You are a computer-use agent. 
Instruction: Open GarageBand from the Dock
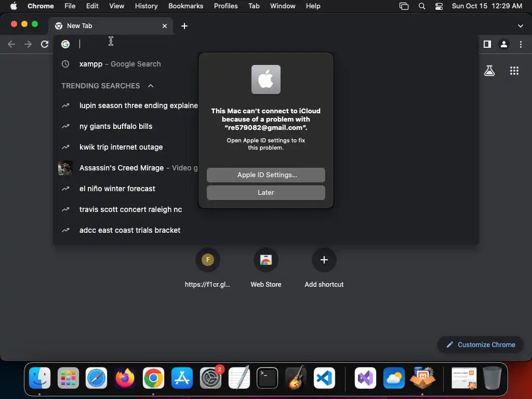tap(296, 378)
